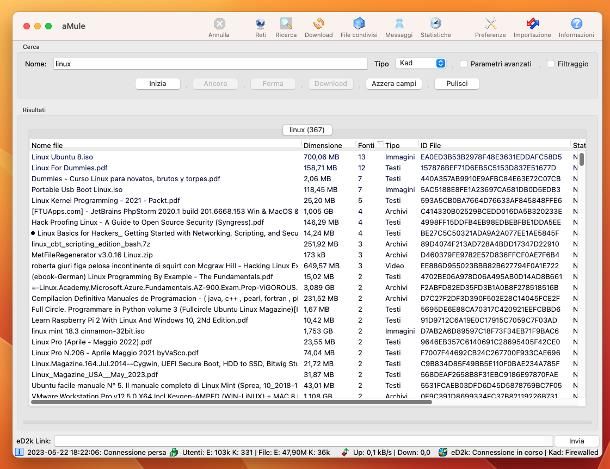Click the eD2k connection status icon
Image resolution: width=610 pixels, height=469 pixels.
pos(442,452)
